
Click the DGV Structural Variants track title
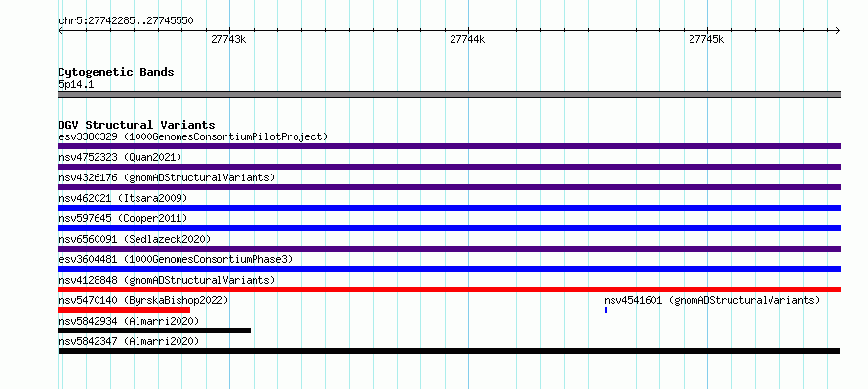tap(137, 125)
